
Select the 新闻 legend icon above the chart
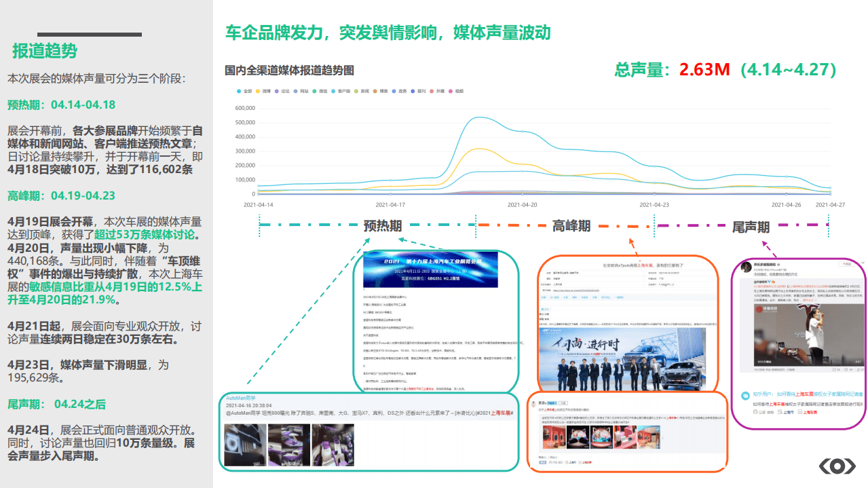pyautogui.click(x=356, y=90)
